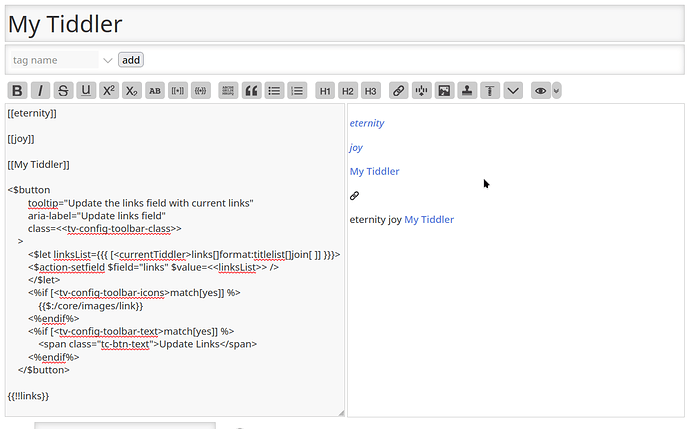Apply bulleted list formatting
Image resolution: width=690 pixels, height=429 pixels.
(x=274, y=91)
